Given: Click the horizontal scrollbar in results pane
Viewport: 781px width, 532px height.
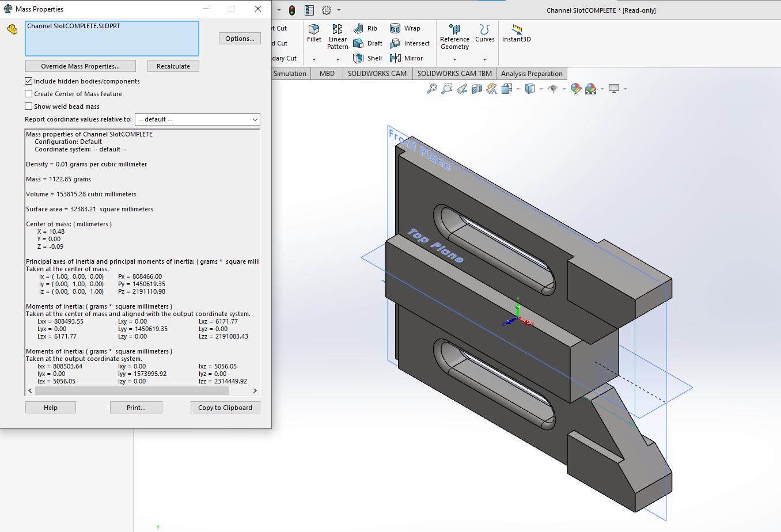Looking at the screenshot, I should pyautogui.click(x=132, y=390).
